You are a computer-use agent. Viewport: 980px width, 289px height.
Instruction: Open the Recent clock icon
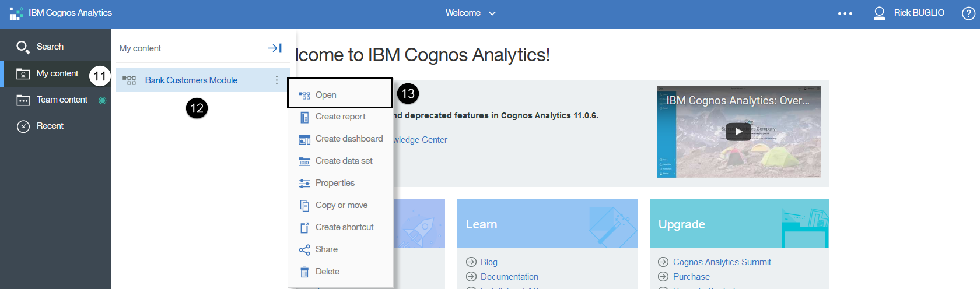pyautogui.click(x=23, y=126)
